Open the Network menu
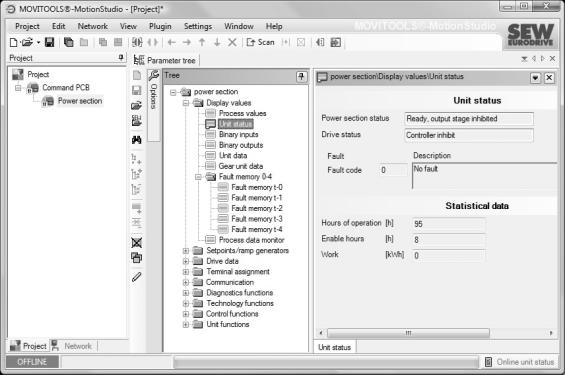The height and width of the screenshot is (375, 565). click(x=93, y=26)
